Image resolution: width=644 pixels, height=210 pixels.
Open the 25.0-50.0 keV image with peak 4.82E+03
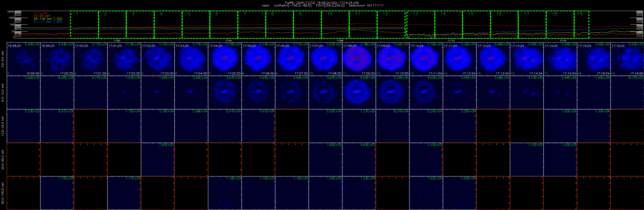359,160
